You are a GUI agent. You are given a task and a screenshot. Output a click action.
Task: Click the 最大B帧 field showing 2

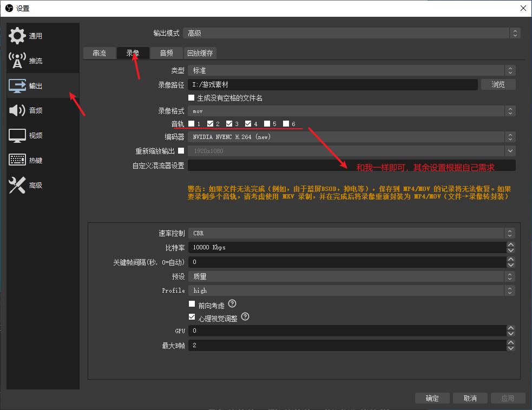point(347,345)
